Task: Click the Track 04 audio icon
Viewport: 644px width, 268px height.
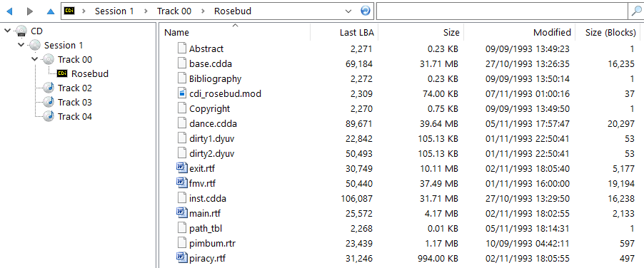Action: point(49,116)
